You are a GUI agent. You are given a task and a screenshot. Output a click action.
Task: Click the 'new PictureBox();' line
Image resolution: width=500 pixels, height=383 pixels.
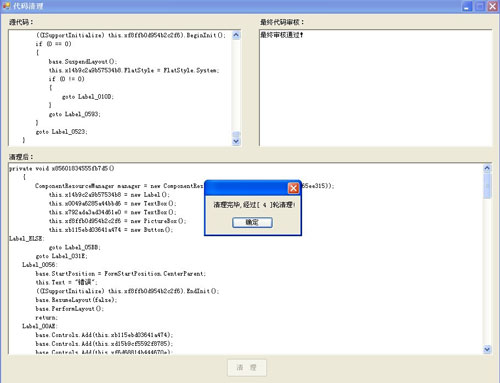click(x=118, y=221)
